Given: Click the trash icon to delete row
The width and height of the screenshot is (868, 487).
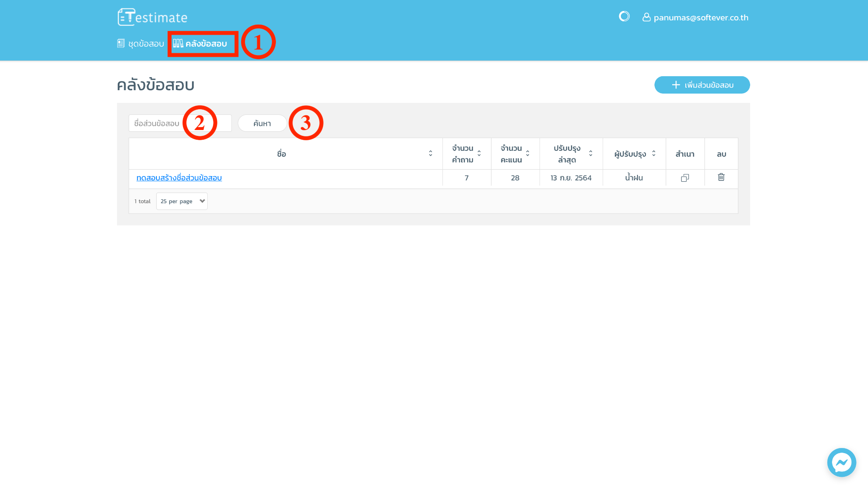Looking at the screenshot, I should tap(721, 177).
